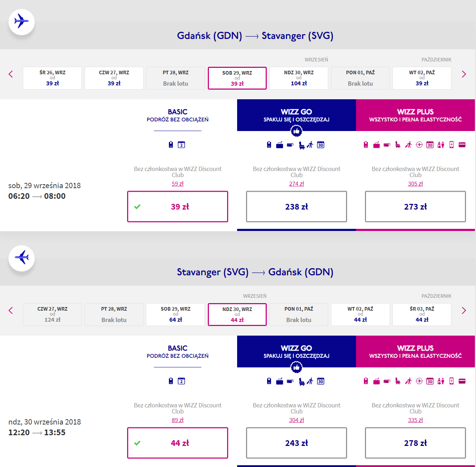
Task: Click the return flight time 12:20 → 13:55
Action: [x=37, y=432]
